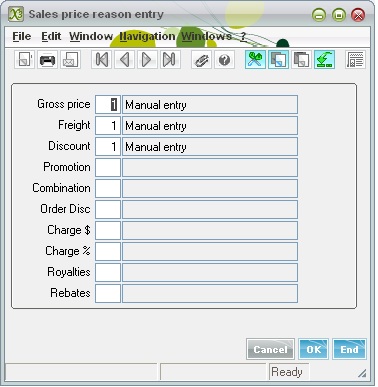Click the X3 application logo icon
Image resolution: width=378 pixels, height=387 pixels.
click(16, 14)
